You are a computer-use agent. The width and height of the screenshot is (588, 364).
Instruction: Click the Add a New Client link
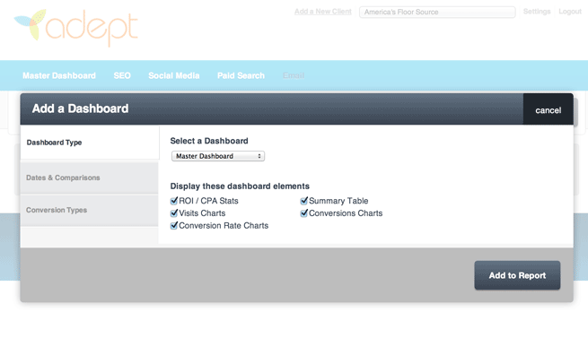coord(322,12)
